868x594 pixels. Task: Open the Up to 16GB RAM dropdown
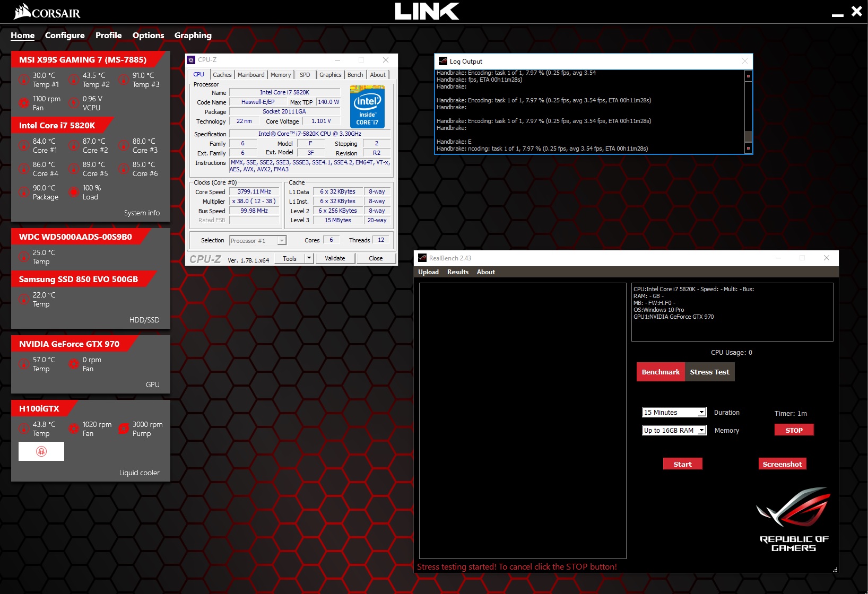[674, 430]
